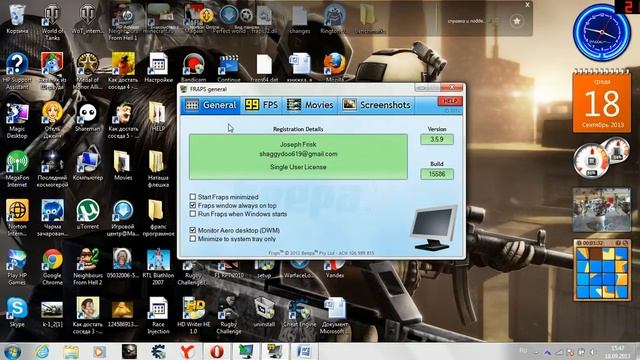Screen dimensions: 640x360
Task: Select the Movies folder on desktop
Action: 123,166
